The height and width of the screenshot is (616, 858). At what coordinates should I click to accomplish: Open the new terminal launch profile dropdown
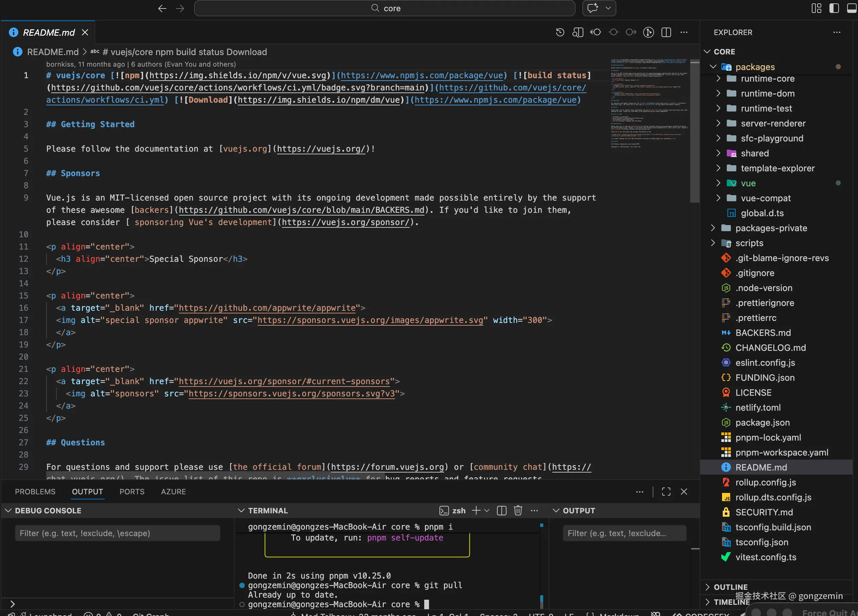point(487,510)
